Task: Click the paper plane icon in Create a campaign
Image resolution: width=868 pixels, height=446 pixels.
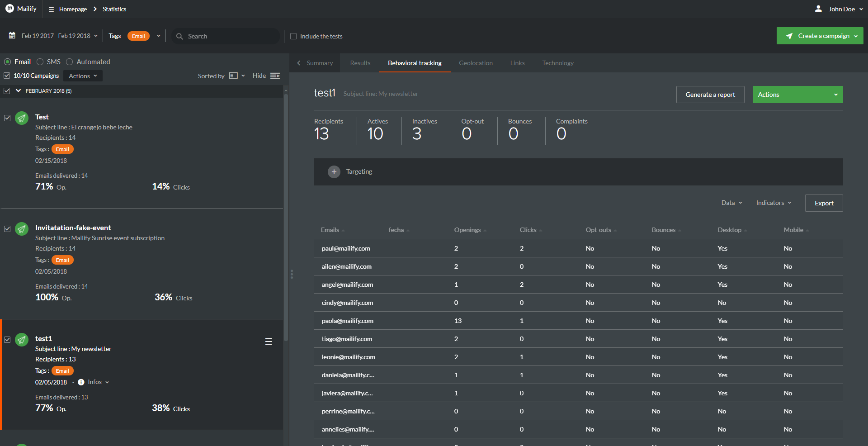Action: click(x=789, y=36)
